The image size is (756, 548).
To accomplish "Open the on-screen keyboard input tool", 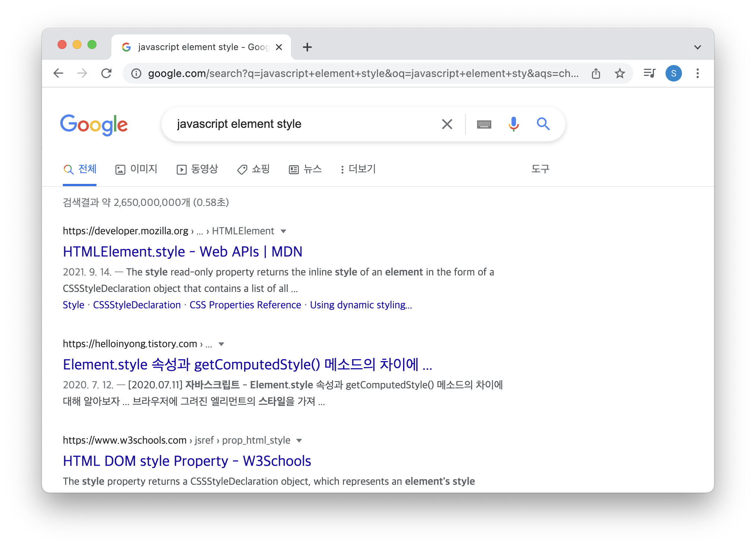I will coord(484,124).
